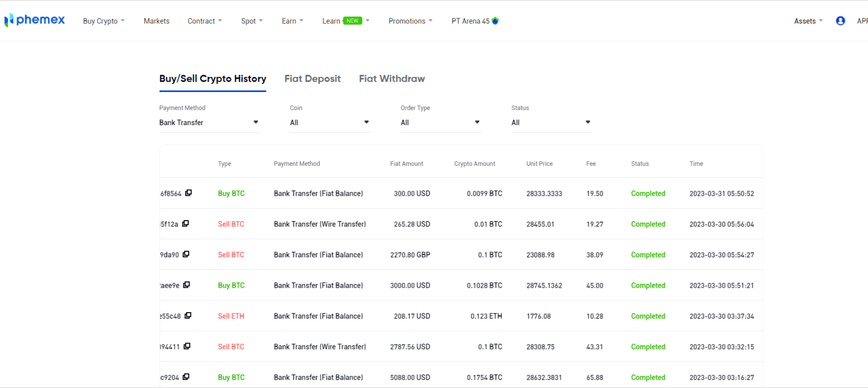Click Sell ETH in the 208.17 USD row
868x388 pixels.
pos(231,316)
